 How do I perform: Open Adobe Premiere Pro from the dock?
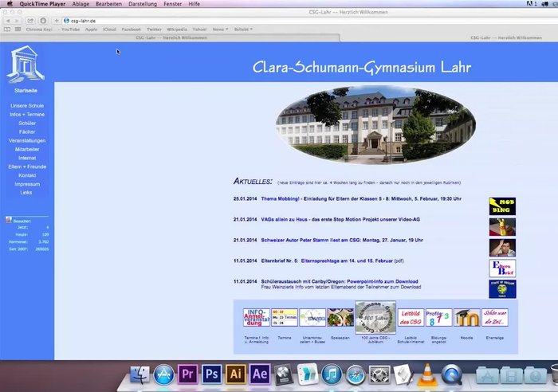pyautogui.click(x=189, y=374)
